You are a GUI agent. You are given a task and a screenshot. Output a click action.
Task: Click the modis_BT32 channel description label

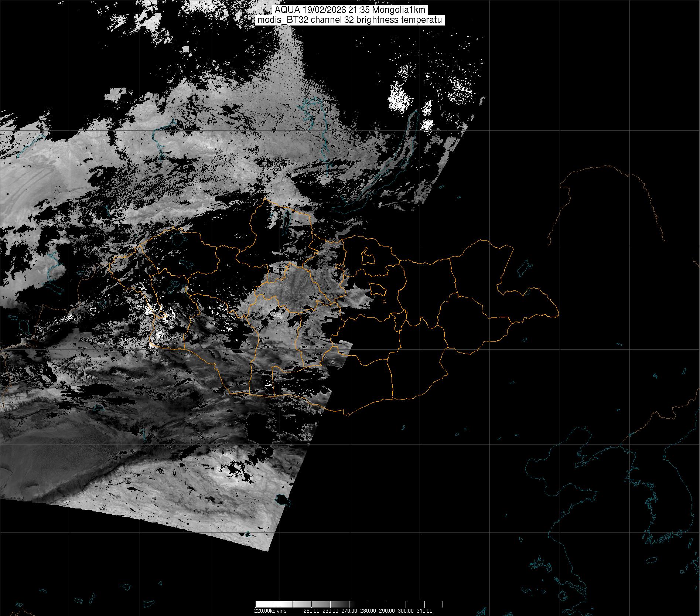click(x=350, y=20)
